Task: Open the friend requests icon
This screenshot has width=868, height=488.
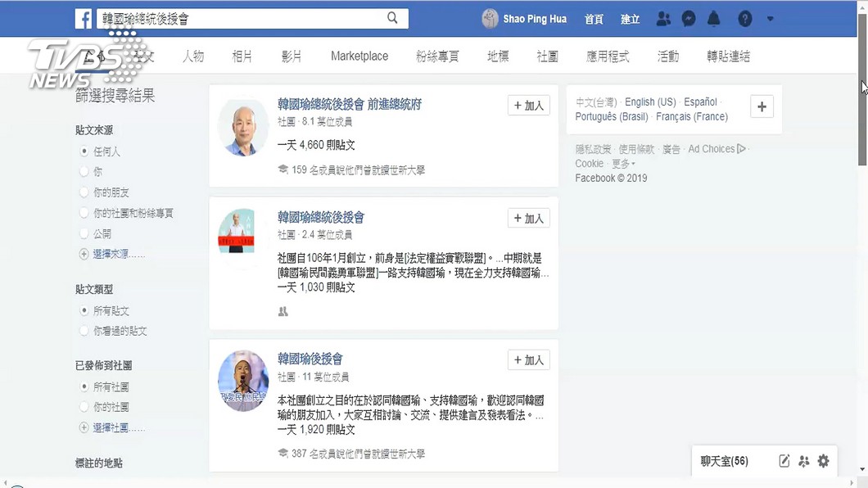Action: tap(663, 19)
